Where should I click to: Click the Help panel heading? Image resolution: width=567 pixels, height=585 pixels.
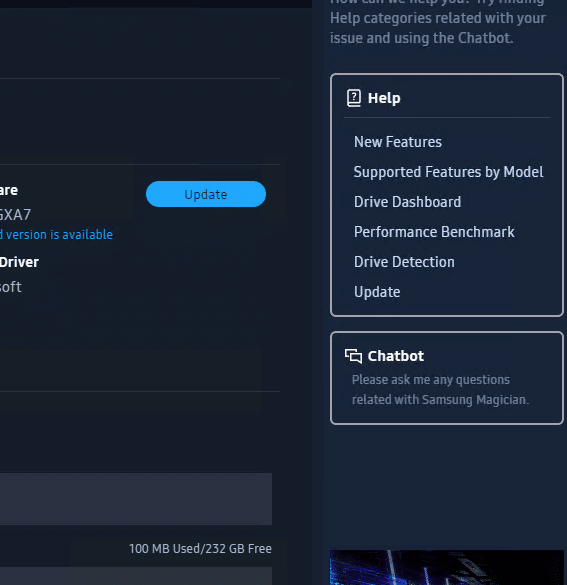coord(384,98)
